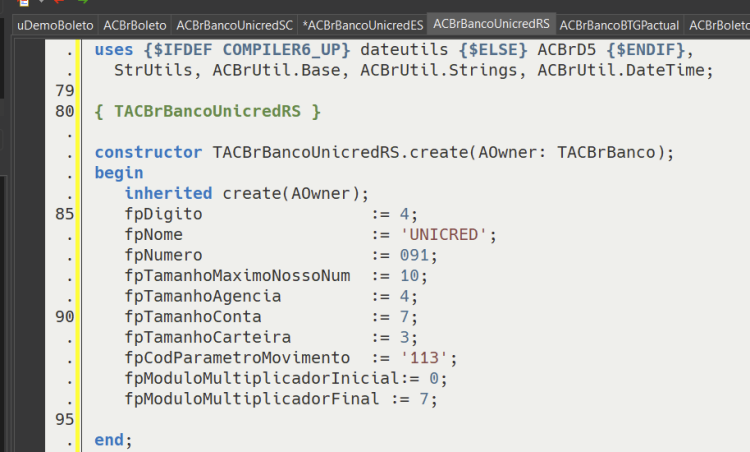Click the end keyword at the bottom
The width and height of the screenshot is (750, 452).
[x=109, y=440]
